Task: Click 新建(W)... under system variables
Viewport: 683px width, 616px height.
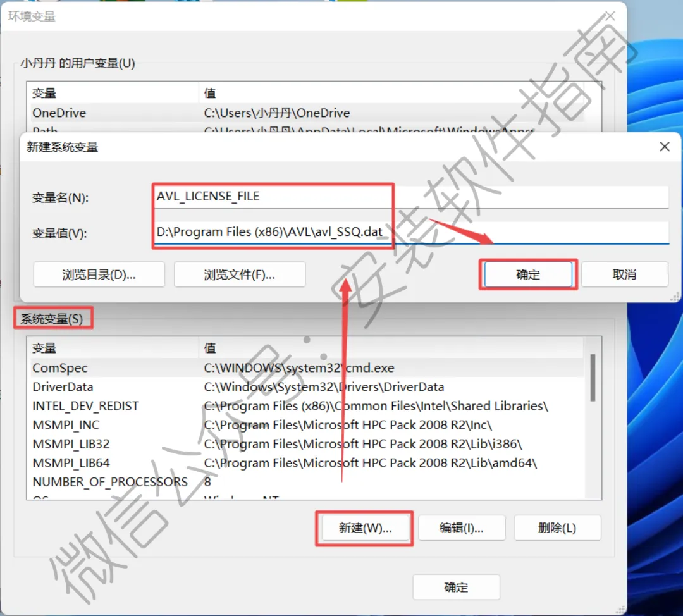Action: pyautogui.click(x=365, y=528)
